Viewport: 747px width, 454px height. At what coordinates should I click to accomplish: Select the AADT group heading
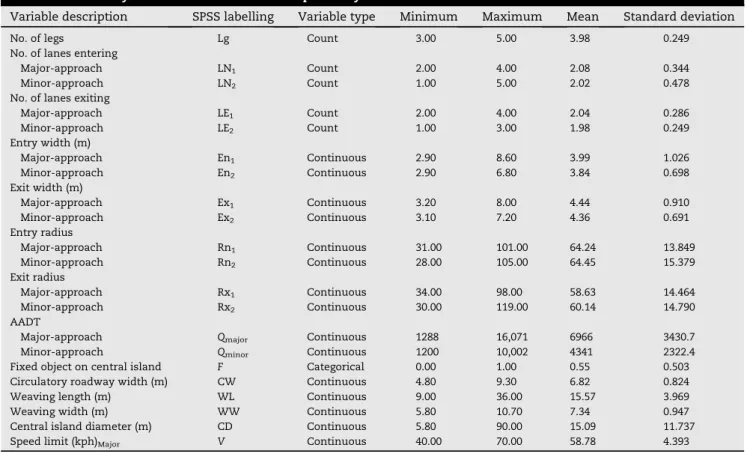point(25,322)
